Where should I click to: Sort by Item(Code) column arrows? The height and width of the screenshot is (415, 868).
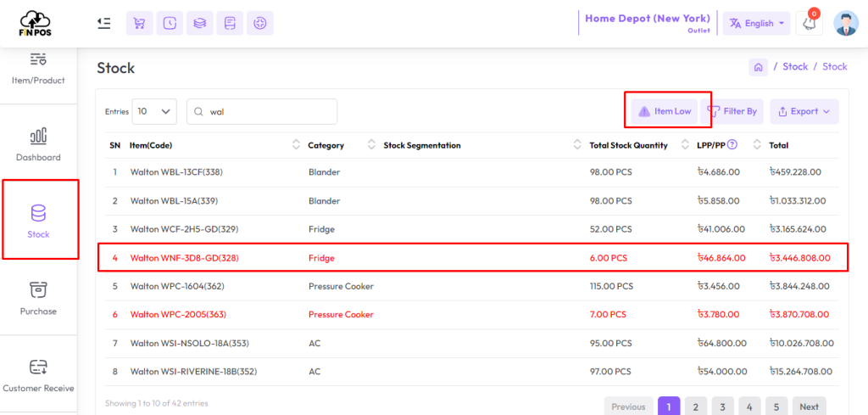click(296, 144)
